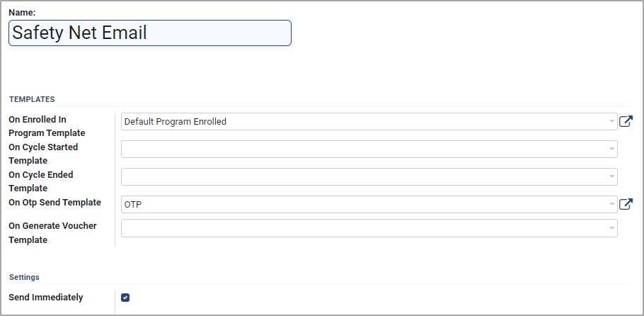Click the Send Immediately label
Viewport: 644px width, 316px height.
45,297
